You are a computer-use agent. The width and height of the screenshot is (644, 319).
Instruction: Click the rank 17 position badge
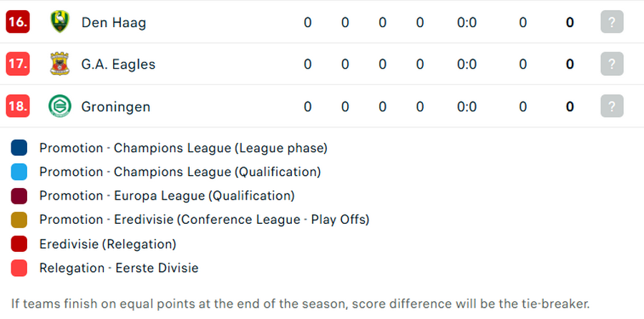click(18, 64)
